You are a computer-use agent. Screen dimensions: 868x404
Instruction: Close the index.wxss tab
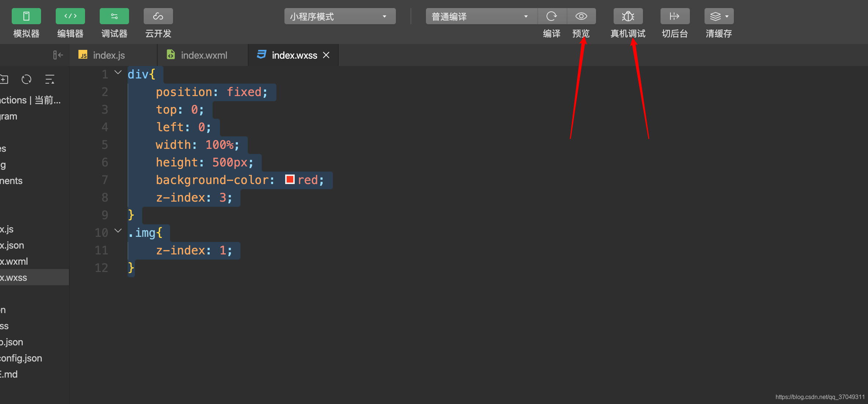tap(326, 55)
